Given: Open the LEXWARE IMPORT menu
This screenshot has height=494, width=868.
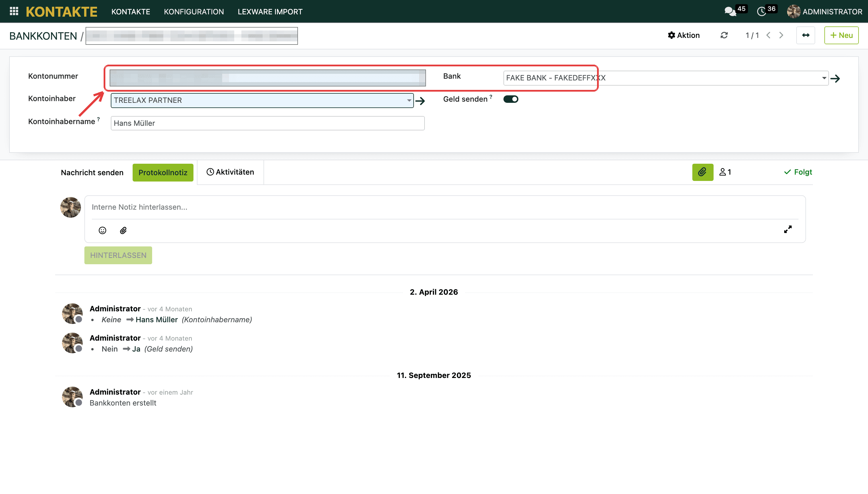Looking at the screenshot, I should point(270,11).
